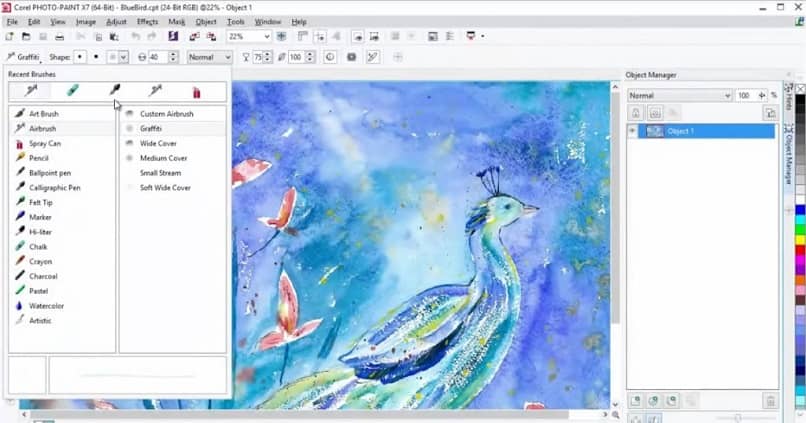The width and height of the screenshot is (806, 423).
Task: Open the Object menu
Action: (206, 22)
